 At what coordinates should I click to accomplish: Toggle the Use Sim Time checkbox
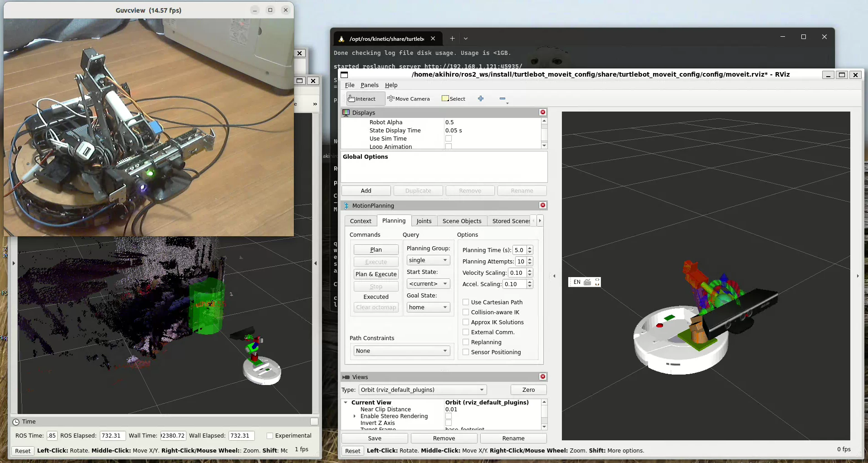(449, 139)
